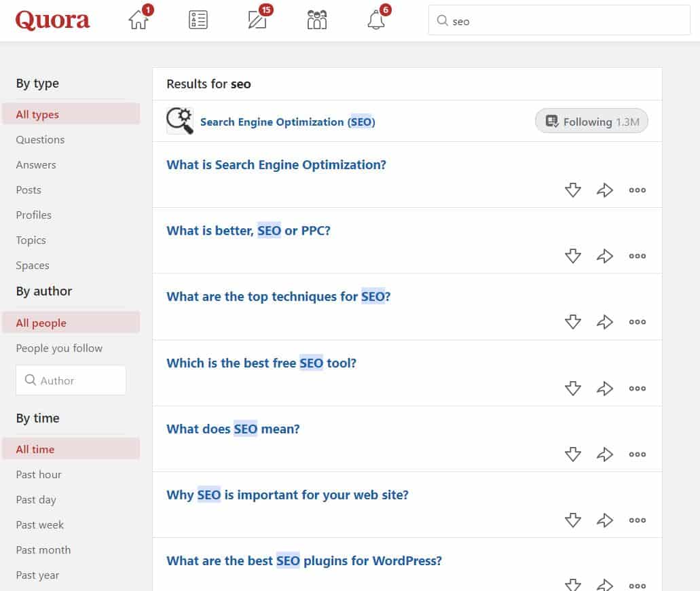Viewport: 700px width, 591px height.
Task: Select All types filter
Action: click(71, 114)
